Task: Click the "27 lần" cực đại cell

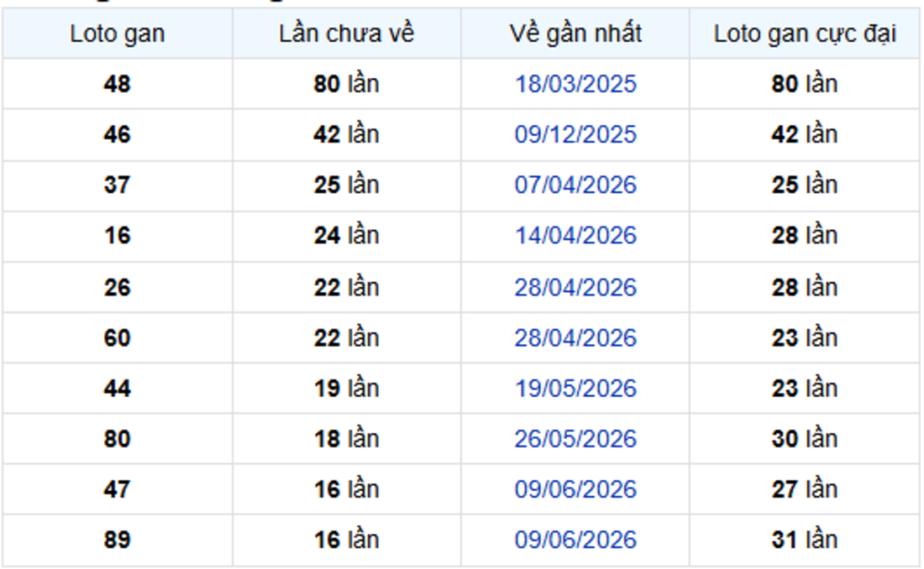Action: click(x=805, y=490)
